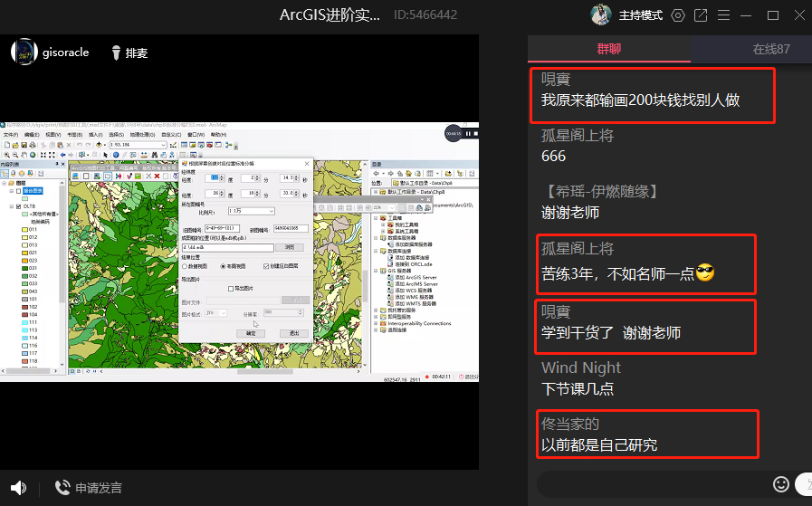Collapse the DLTB layer tree node
Image resolution: width=812 pixels, height=506 pixels.
click(x=12, y=206)
